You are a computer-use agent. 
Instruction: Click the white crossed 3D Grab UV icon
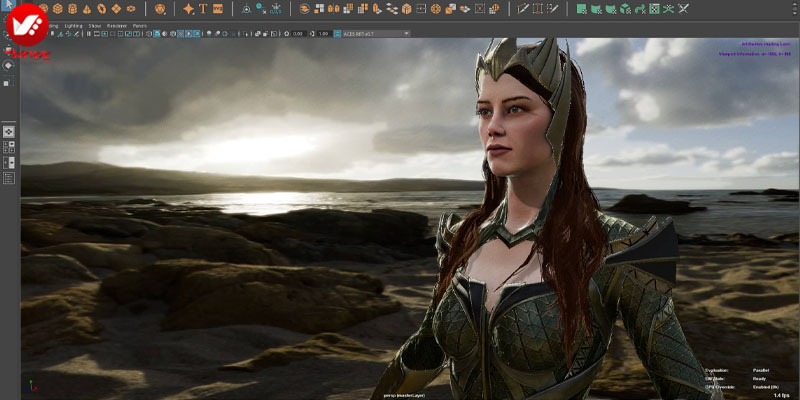[683, 9]
